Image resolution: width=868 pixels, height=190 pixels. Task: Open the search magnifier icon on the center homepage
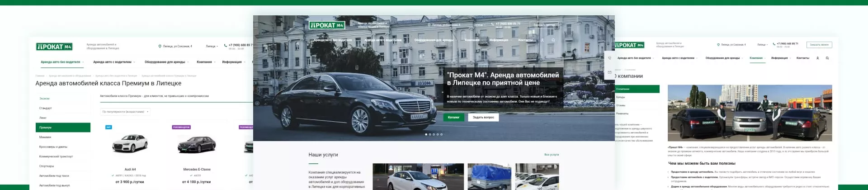(553, 40)
